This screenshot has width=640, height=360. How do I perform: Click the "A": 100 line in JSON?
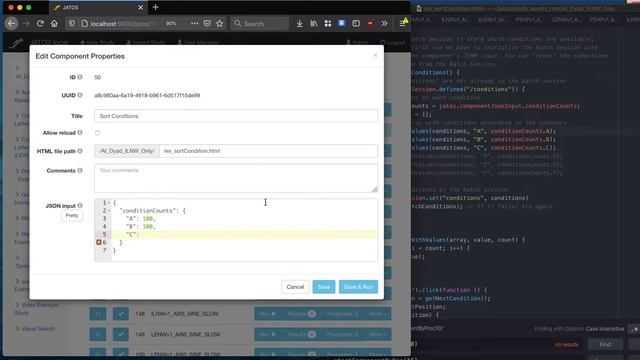click(141, 219)
